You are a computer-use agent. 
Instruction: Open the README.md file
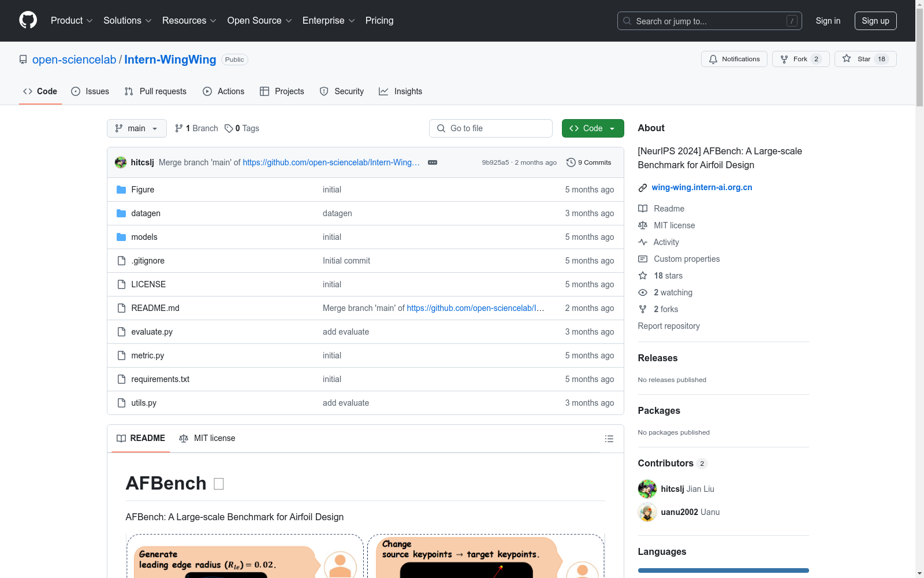coord(155,308)
